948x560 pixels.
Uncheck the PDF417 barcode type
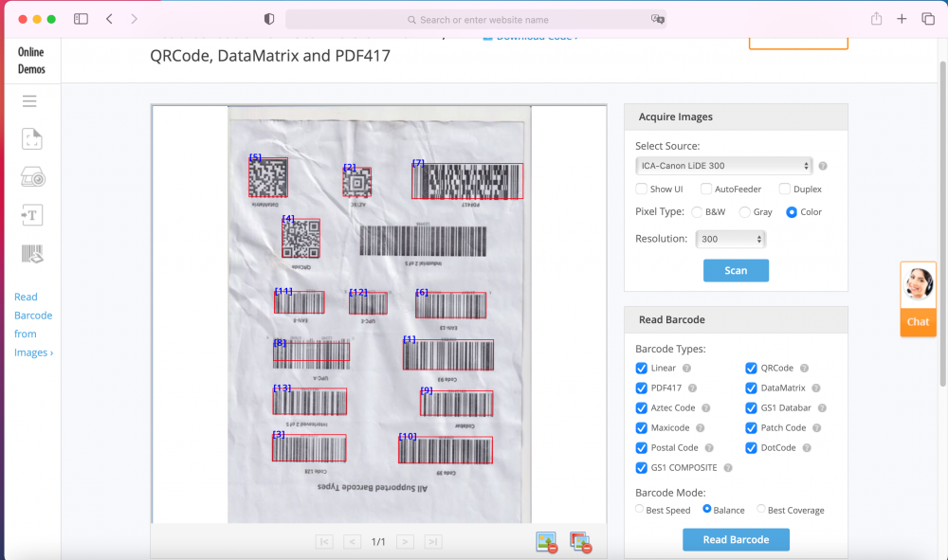coord(642,388)
